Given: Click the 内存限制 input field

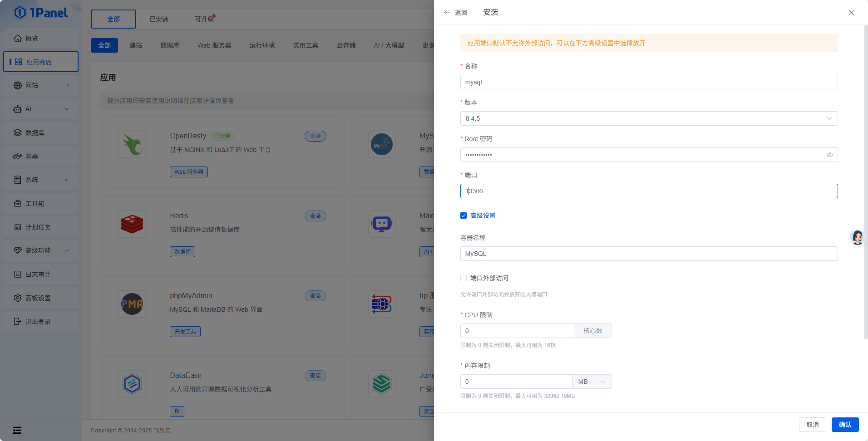Looking at the screenshot, I should pyautogui.click(x=517, y=382).
